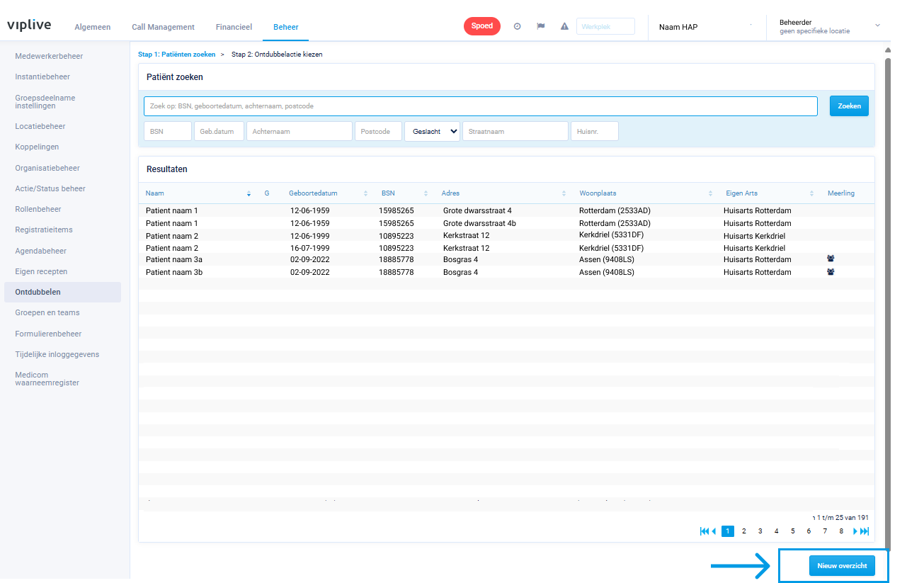Image resolution: width=924 pixels, height=583 pixels.
Task: Open Instantiebeheer in sidebar
Action: [42, 77]
